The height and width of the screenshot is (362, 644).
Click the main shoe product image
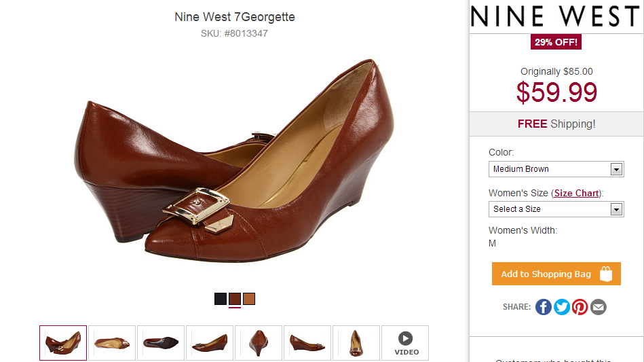click(x=234, y=161)
